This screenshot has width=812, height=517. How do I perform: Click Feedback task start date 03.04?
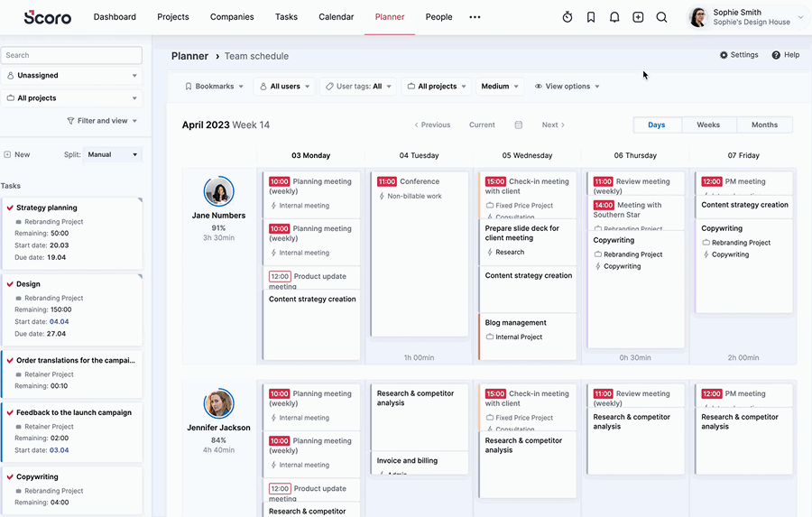pos(59,450)
